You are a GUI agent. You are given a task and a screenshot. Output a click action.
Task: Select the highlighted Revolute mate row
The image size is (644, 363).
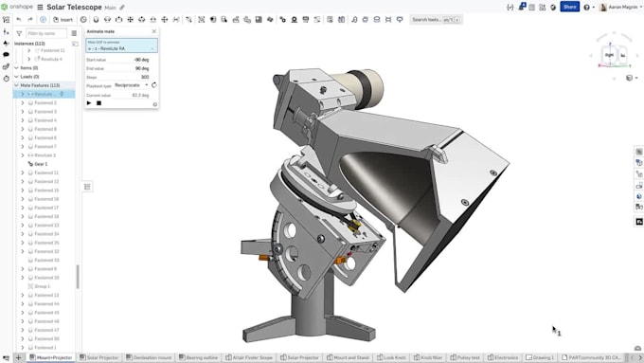click(x=45, y=94)
